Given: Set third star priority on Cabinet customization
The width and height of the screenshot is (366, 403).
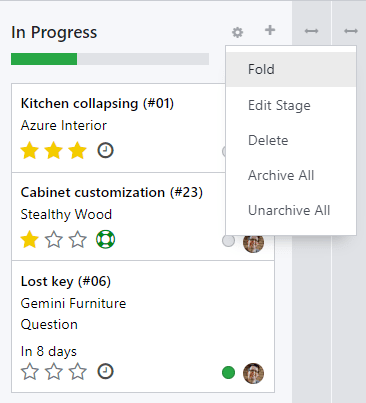Looking at the screenshot, I should [x=78, y=240].
